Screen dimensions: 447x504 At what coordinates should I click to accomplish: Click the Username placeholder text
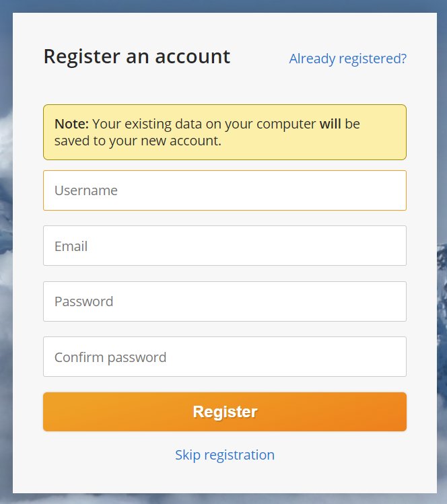[86, 190]
